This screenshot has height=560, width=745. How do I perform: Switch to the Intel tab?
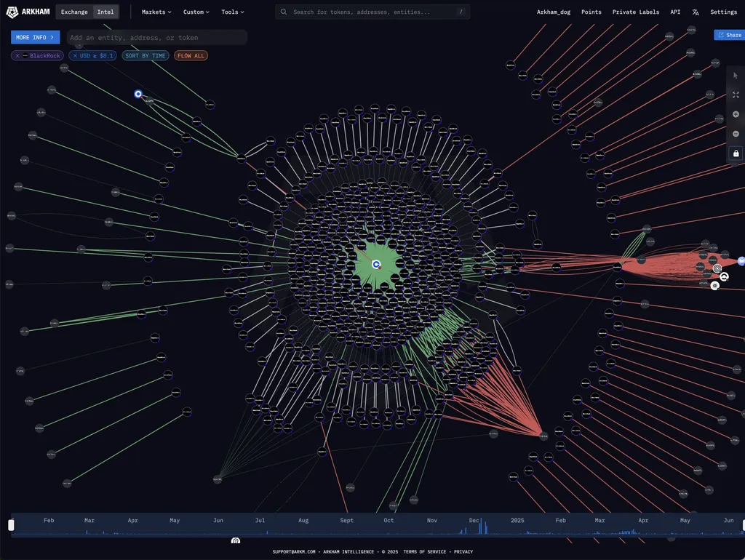[105, 12]
